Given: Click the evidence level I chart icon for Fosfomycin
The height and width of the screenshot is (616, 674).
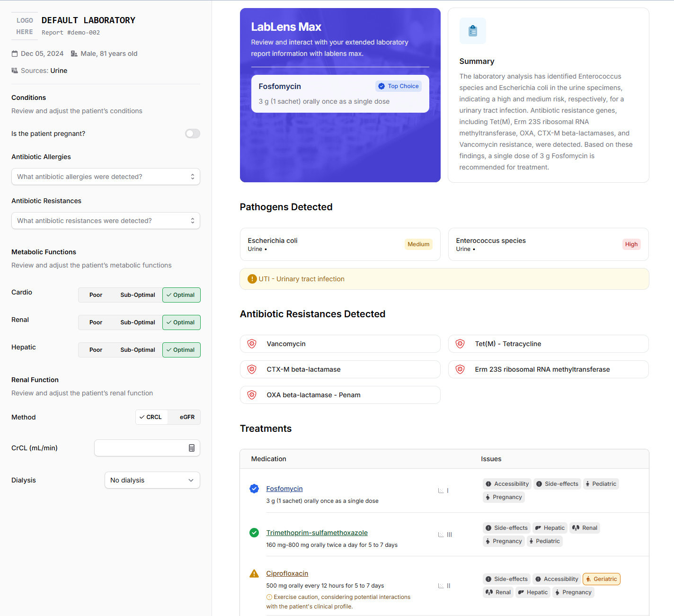Looking at the screenshot, I should (441, 491).
